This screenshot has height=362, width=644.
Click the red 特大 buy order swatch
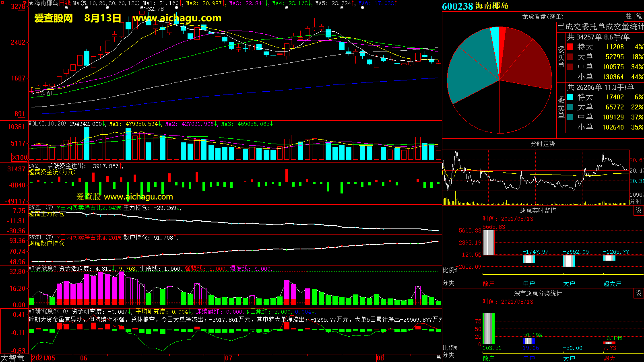tap(570, 47)
